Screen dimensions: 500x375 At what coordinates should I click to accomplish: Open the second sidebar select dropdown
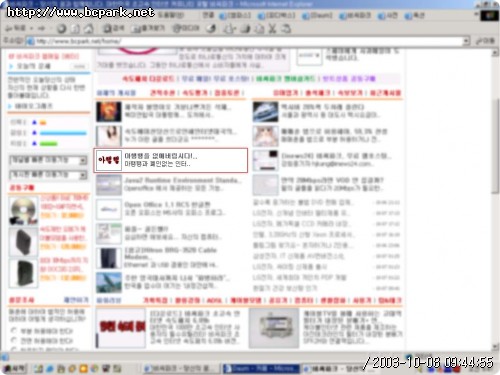coord(48,175)
